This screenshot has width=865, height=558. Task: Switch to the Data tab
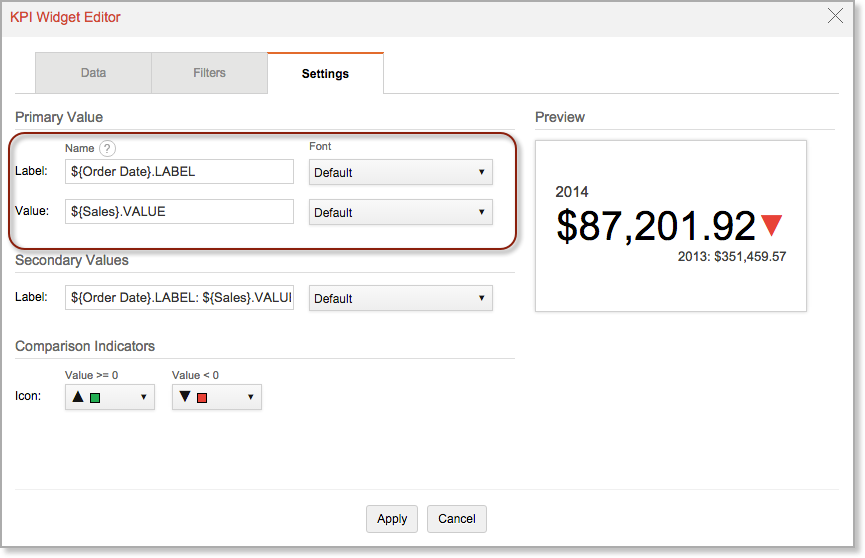pos(93,73)
